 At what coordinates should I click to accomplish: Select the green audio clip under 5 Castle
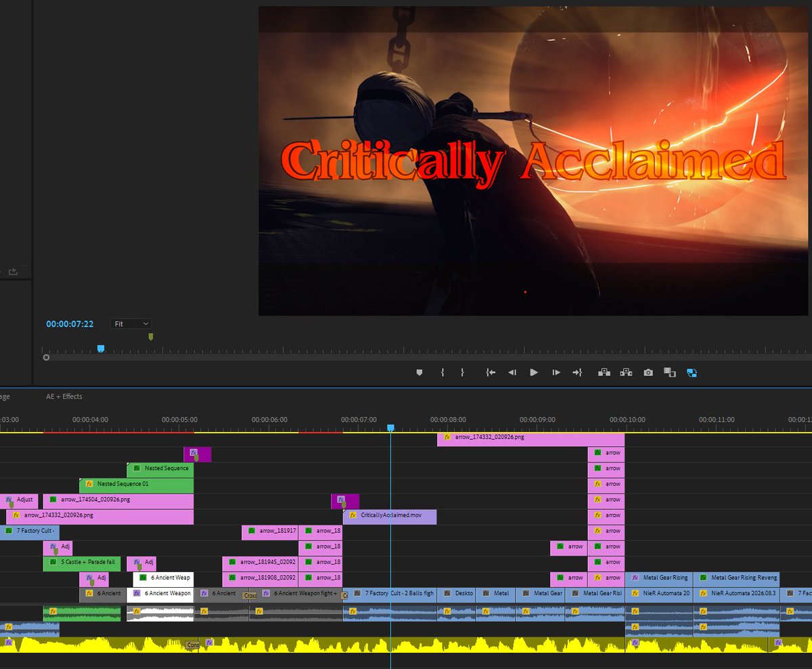coord(82,613)
